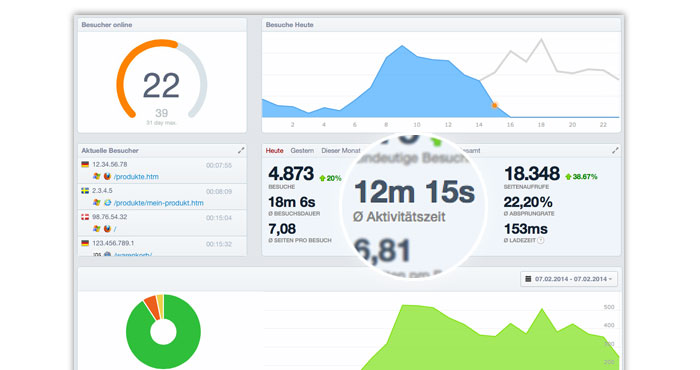
Task: Click the German flag next to 12.34.56.78
Action: pyautogui.click(x=85, y=165)
